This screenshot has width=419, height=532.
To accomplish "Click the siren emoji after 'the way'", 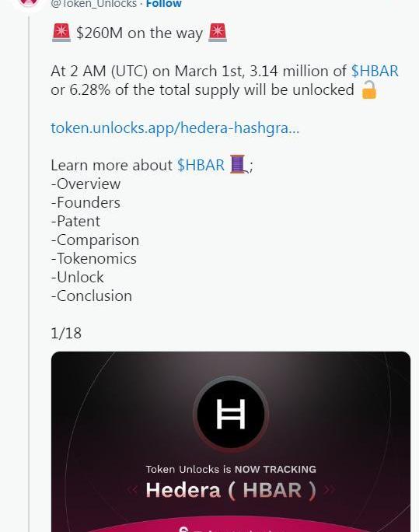I will coord(218,33).
